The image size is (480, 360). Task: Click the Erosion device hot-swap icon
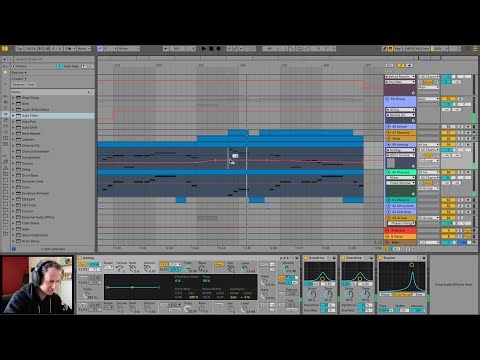[419, 258]
